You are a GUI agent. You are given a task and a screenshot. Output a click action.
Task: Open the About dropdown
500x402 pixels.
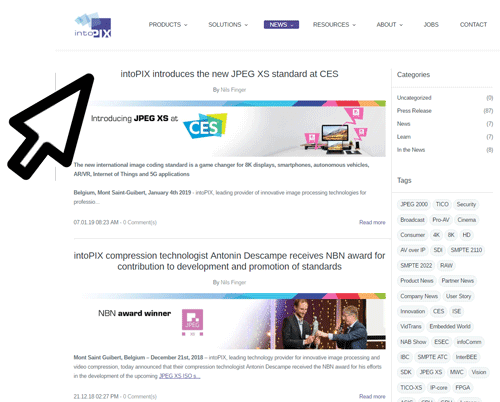pyautogui.click(x=390, y=25)
